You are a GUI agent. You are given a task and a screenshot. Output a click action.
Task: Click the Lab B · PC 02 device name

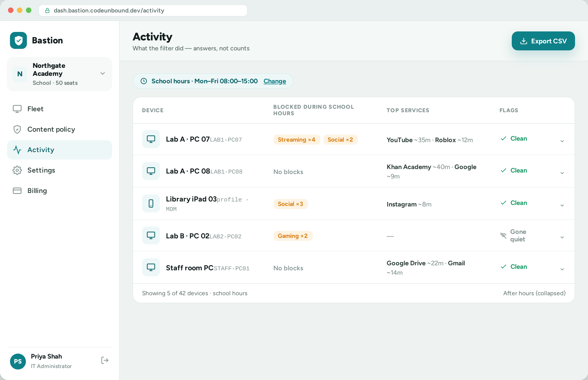pyautogui.click(x=188, y=236)
